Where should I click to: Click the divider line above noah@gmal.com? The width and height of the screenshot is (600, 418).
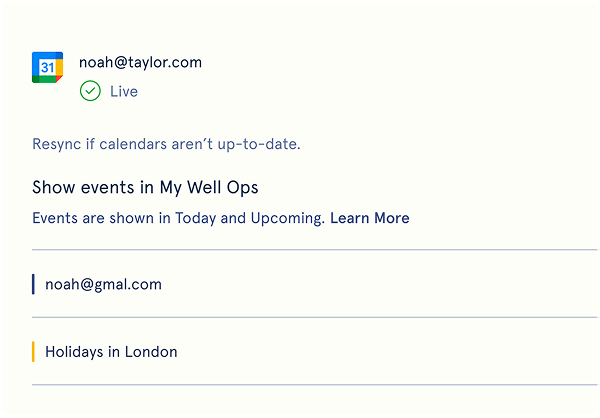click(x=315, y=249)
